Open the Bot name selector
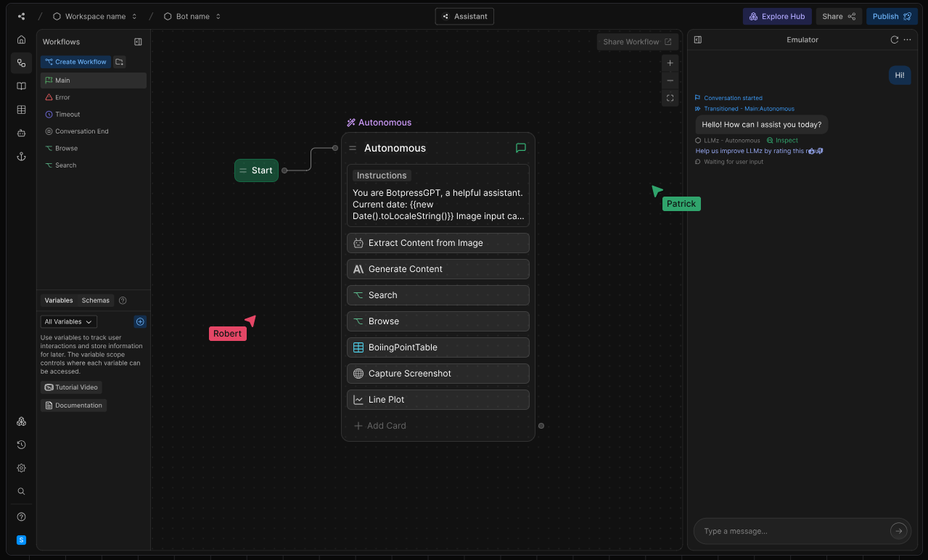 pos(192,16)
